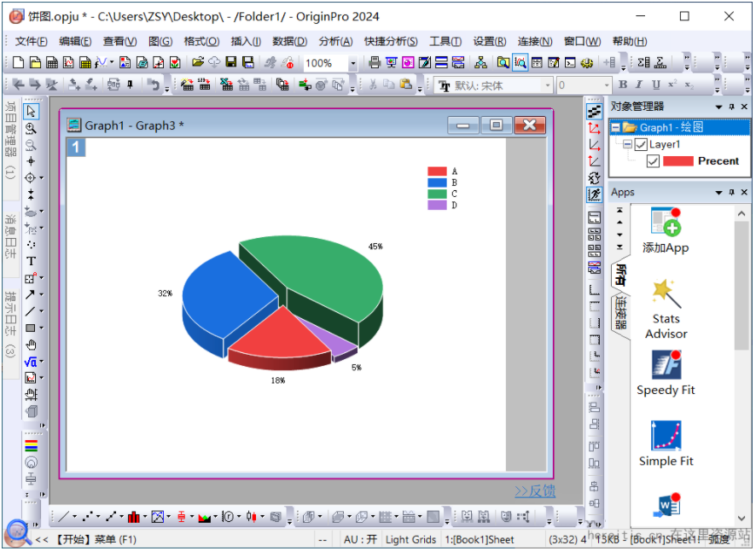Click the purple legend swatch for D
The width and height of the screenshot is (756, 551).
[x=437, y=205]
